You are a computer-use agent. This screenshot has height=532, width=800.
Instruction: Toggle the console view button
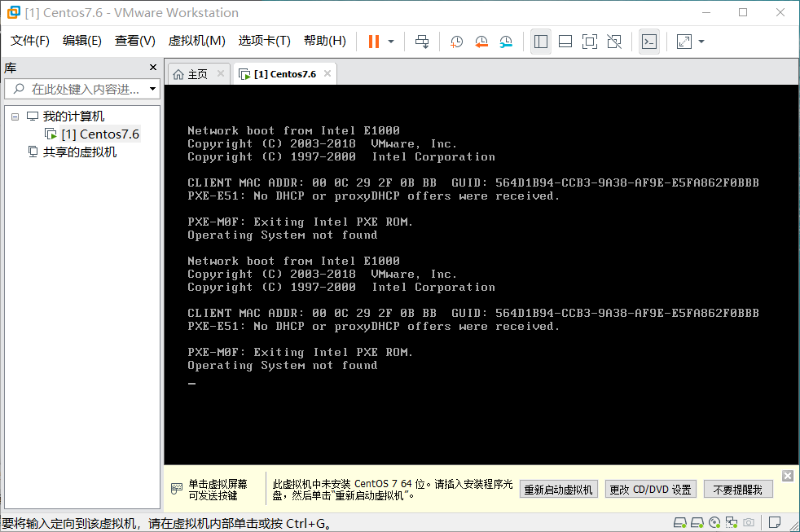coord(649,42)
